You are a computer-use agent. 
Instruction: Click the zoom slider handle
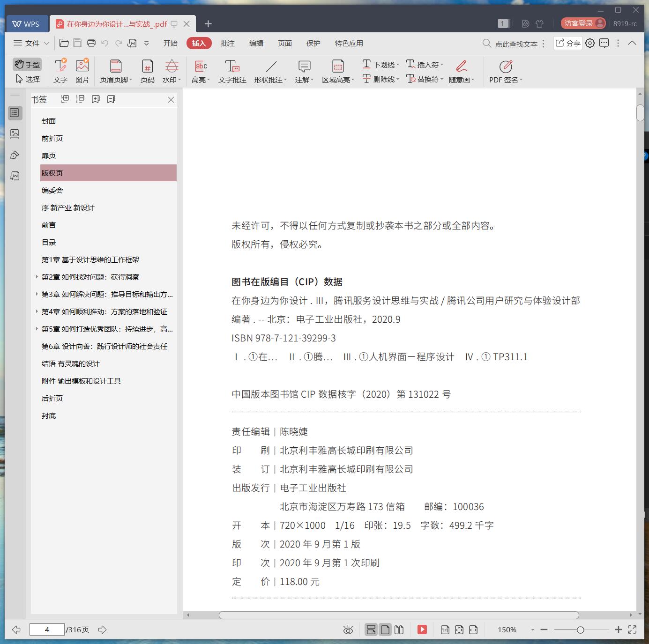pos(580,630)
